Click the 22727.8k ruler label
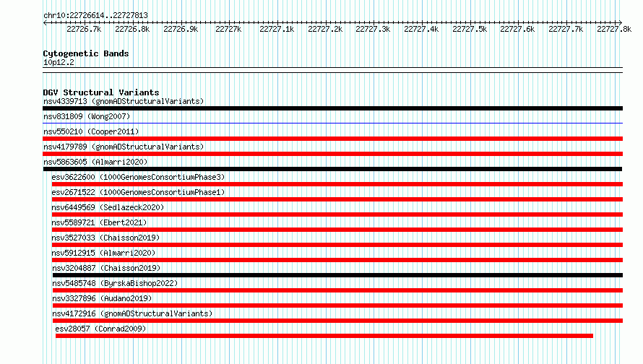The width and height of the screenshot is (643, 364). pos(614,29)
